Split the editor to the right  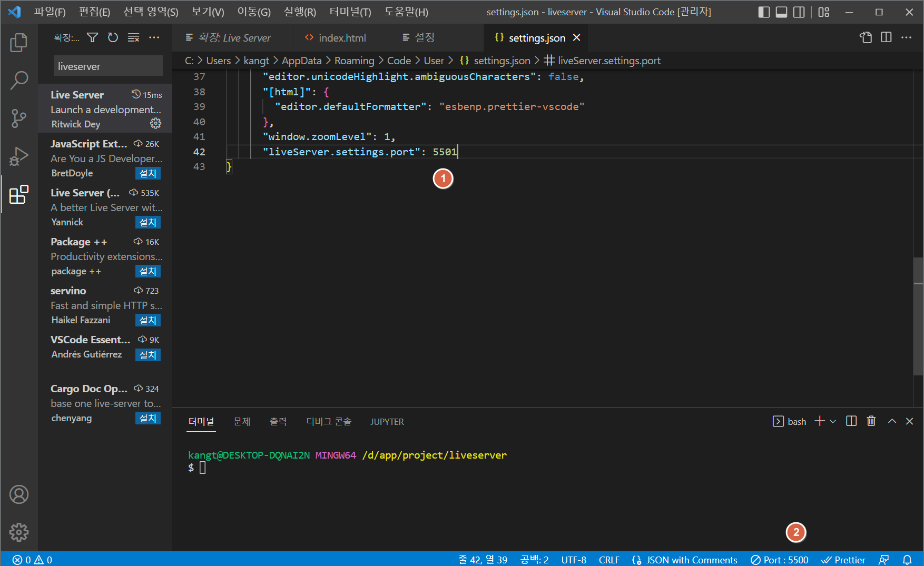(x=886, y=37)
